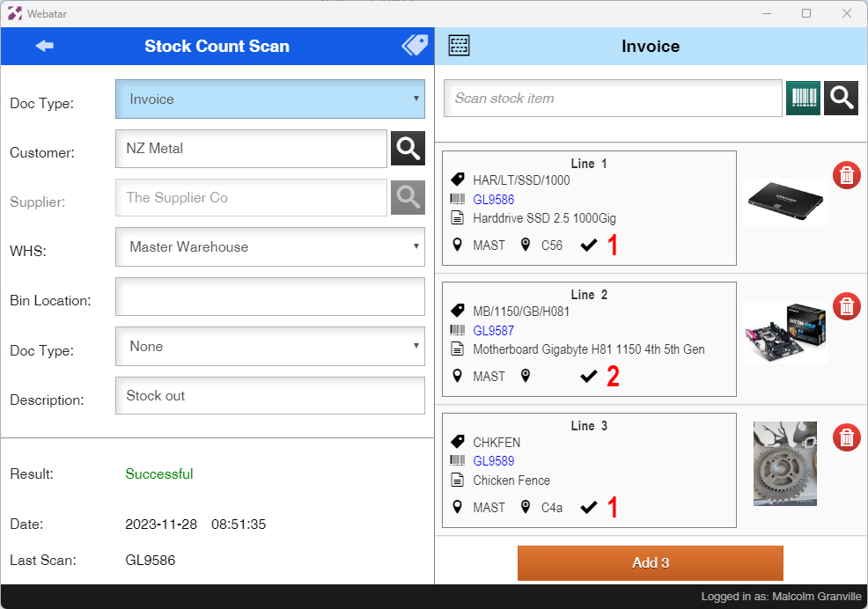The width and height of the screenshot is (868, 609).
Task: Click the Add 3 button
Action: [650, 563]
